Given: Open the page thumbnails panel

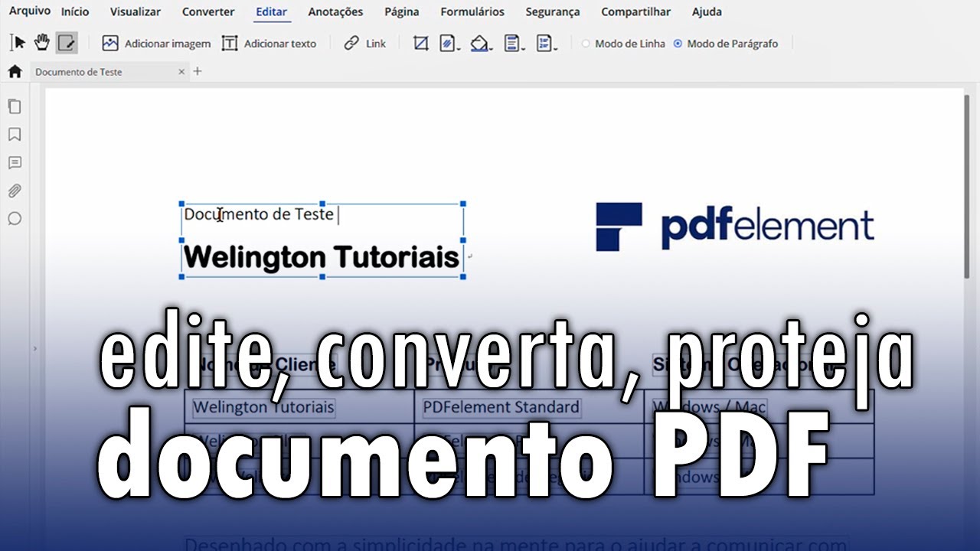Looking at the screenshot, I should click(x=14, y=106).
